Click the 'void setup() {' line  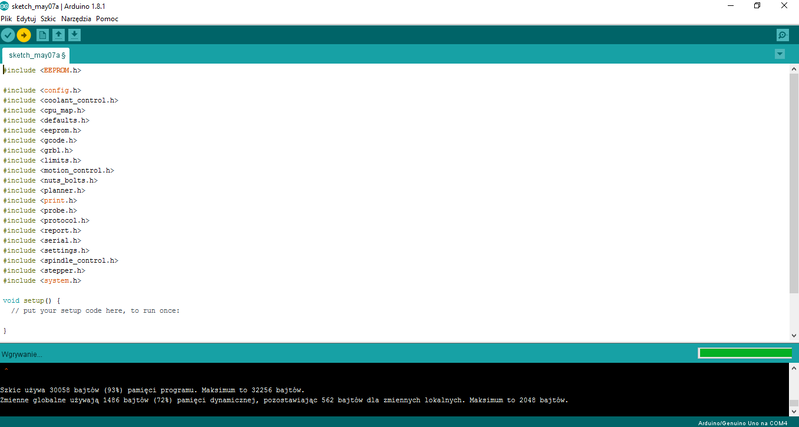32,301
